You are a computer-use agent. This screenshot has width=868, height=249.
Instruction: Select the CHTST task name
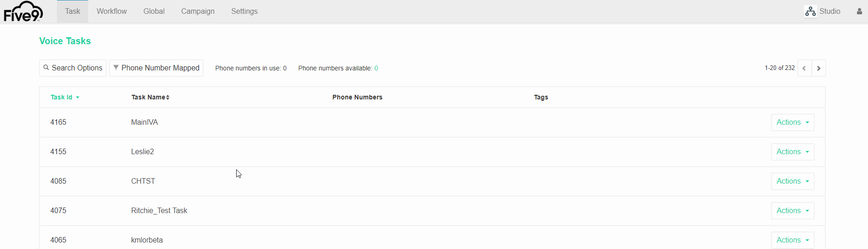click(x=143, y=181)
